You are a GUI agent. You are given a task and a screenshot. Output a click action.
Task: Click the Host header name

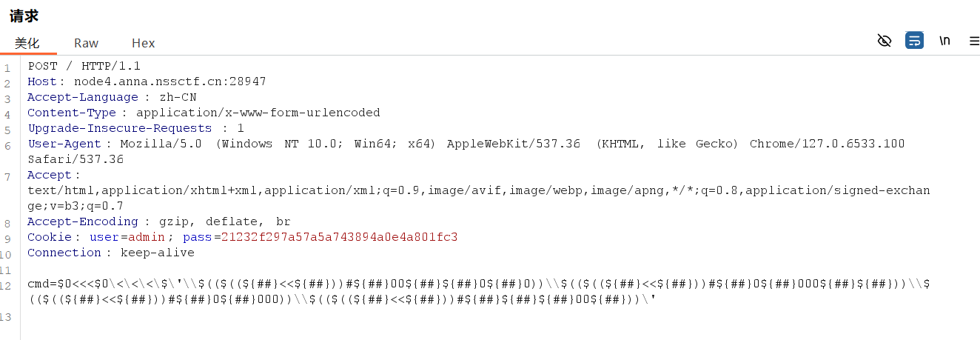[x=43, y=81]
